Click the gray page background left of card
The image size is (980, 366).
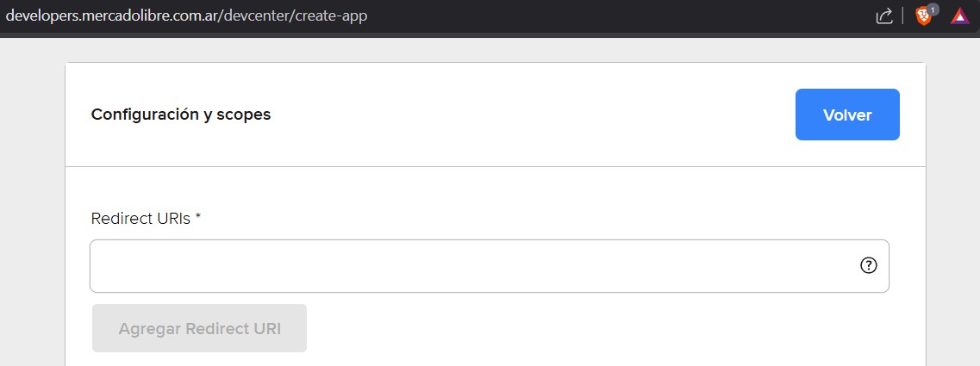pos(33,206)
